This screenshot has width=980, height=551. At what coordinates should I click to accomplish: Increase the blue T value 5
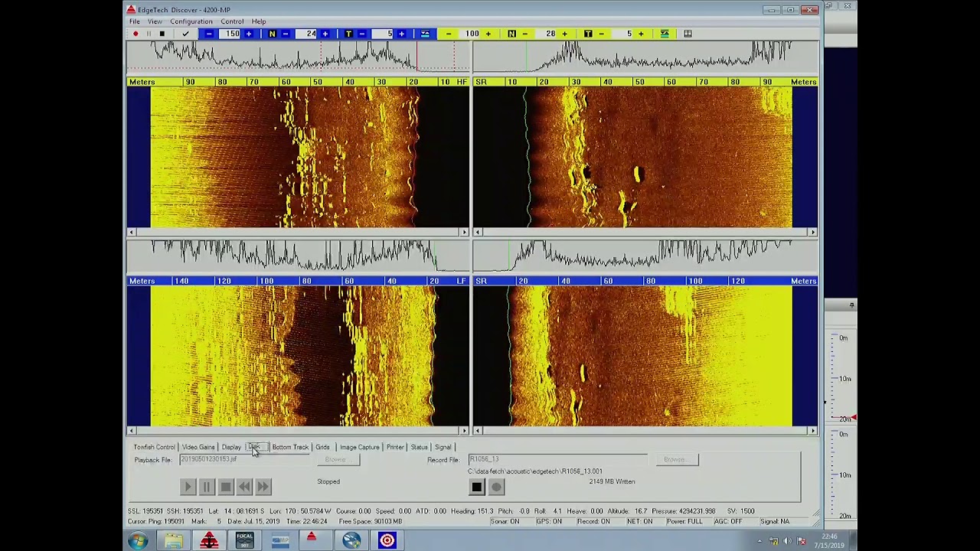point(401,34)
